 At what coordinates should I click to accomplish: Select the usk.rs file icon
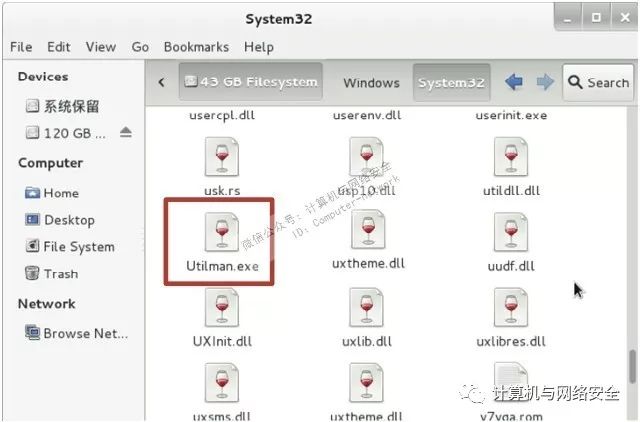pos(222,157)
